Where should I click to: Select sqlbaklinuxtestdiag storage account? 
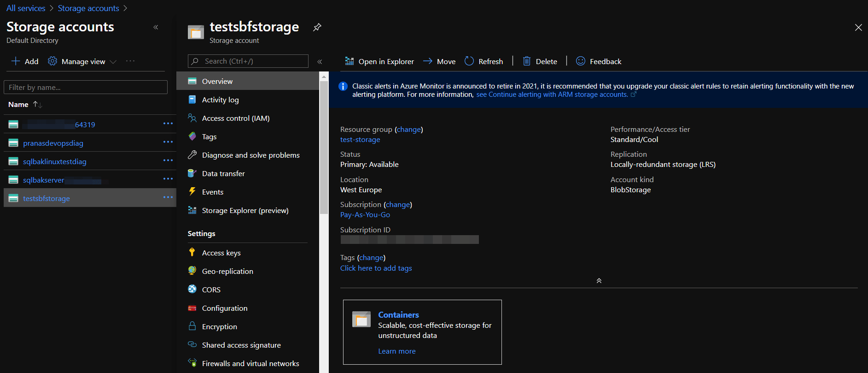tap(55, 161)
